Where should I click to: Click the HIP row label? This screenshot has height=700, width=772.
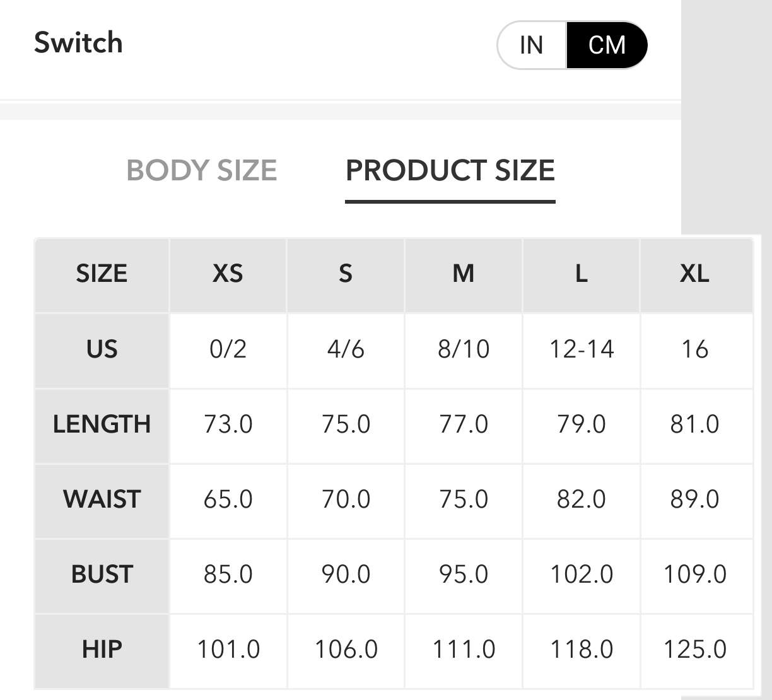tap(102, 649)
